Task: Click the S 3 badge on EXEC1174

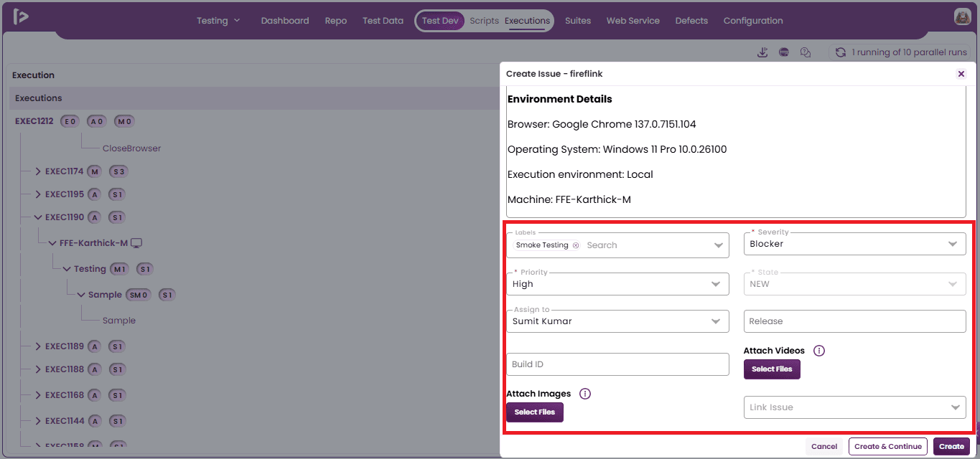Action: tap(118, 171)
